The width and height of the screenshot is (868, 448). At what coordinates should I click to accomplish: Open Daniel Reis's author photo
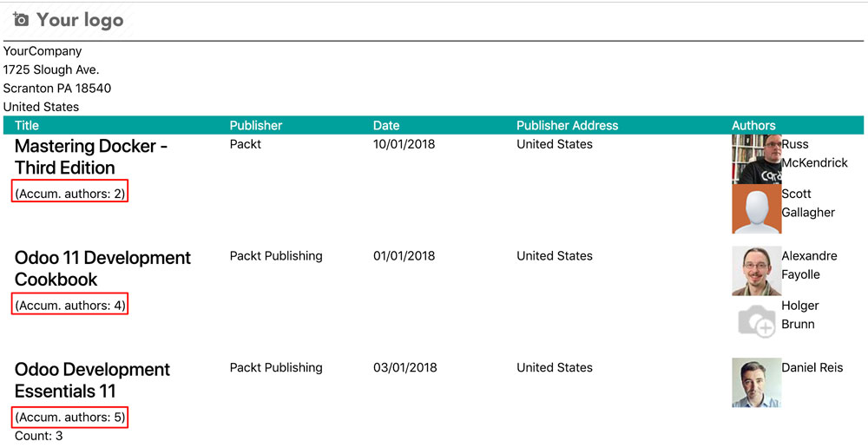click(x=756, y=383)
